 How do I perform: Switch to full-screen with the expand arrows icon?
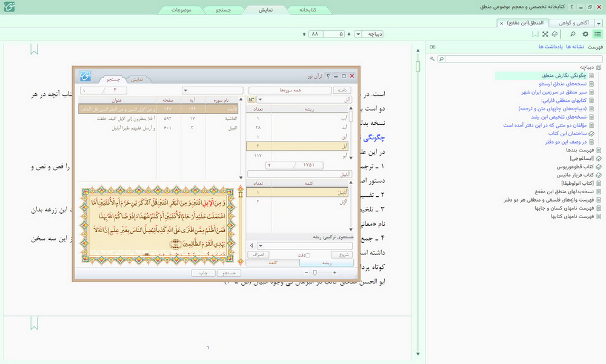[545, 34]
